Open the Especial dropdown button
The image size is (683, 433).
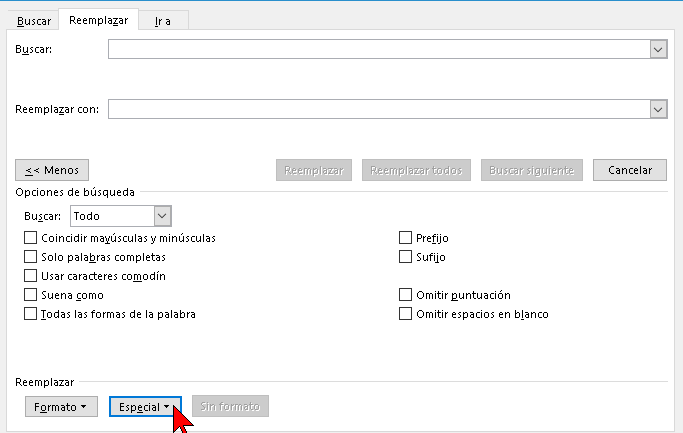145,406
